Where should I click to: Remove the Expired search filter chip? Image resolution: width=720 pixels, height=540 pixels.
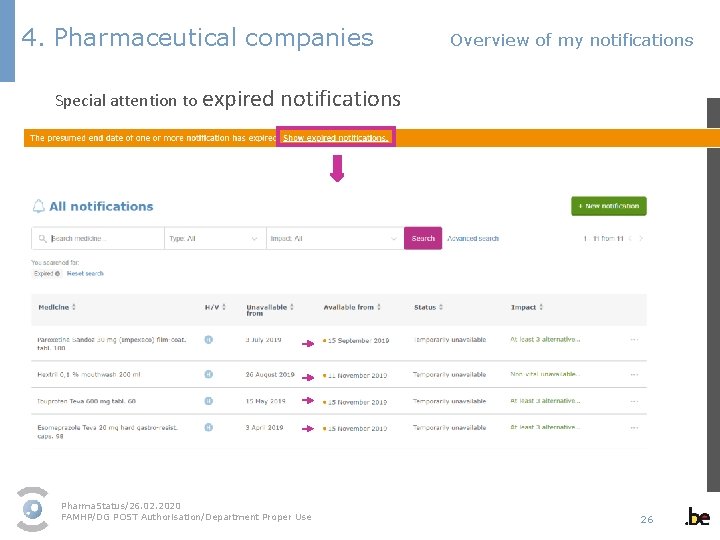pos(58,273)
